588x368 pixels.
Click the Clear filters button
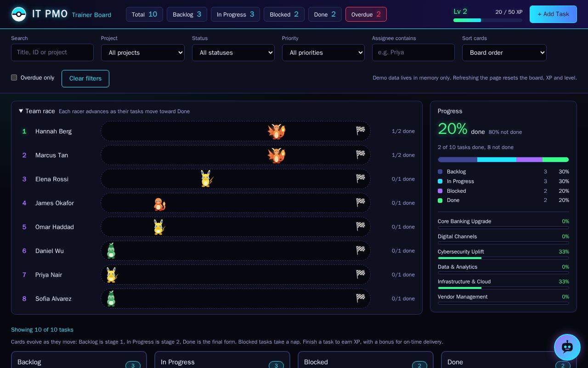click(x=85, y=79)
